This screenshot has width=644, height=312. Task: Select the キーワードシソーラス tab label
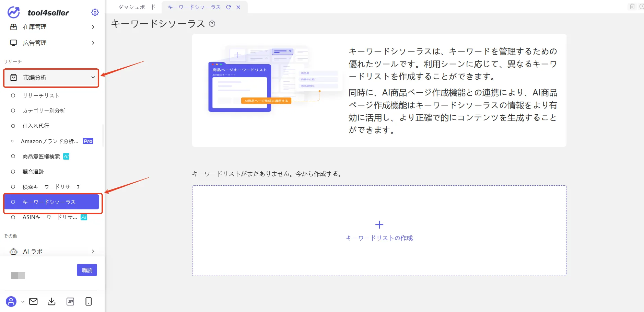pos(194,7)
